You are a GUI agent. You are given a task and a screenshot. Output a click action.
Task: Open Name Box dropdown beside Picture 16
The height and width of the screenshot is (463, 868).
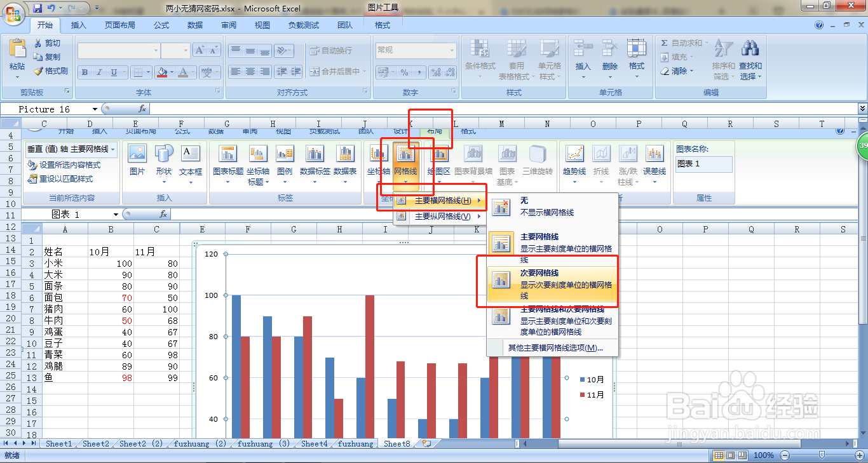95,109
